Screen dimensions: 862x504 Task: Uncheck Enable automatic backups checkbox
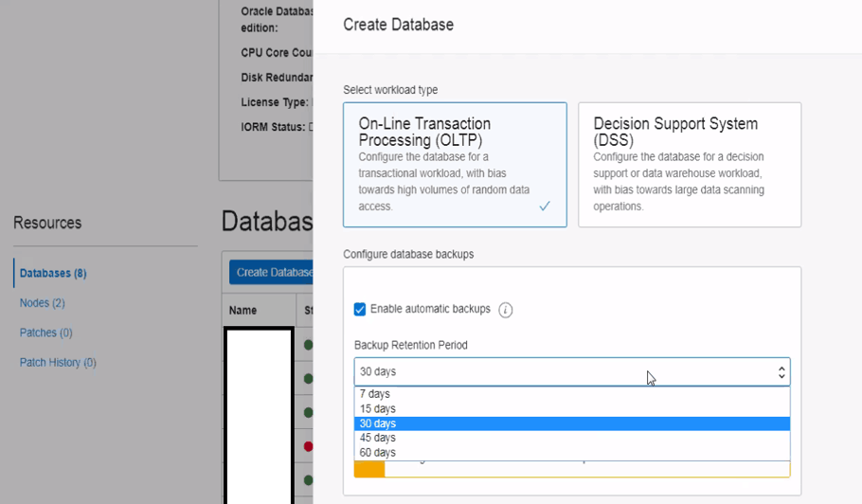pyautogui.click(x=360, y=310)
